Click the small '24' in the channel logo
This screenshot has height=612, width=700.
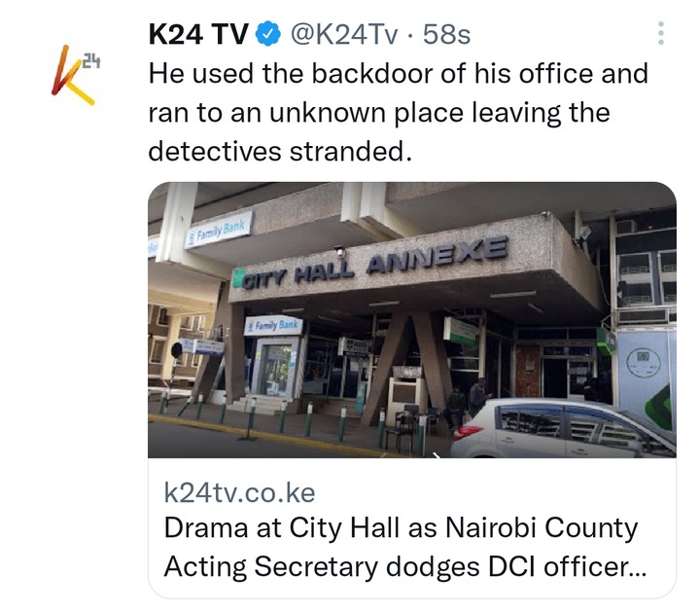(91, 61)
